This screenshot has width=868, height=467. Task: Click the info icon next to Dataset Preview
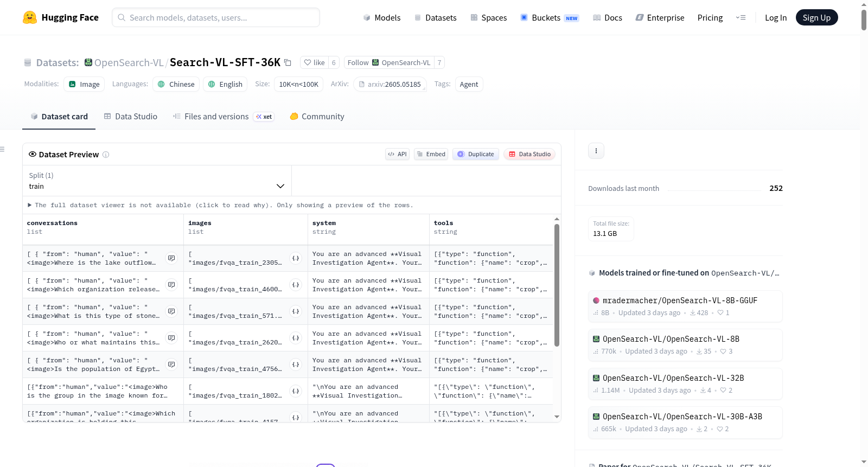[x=106, y=155]
